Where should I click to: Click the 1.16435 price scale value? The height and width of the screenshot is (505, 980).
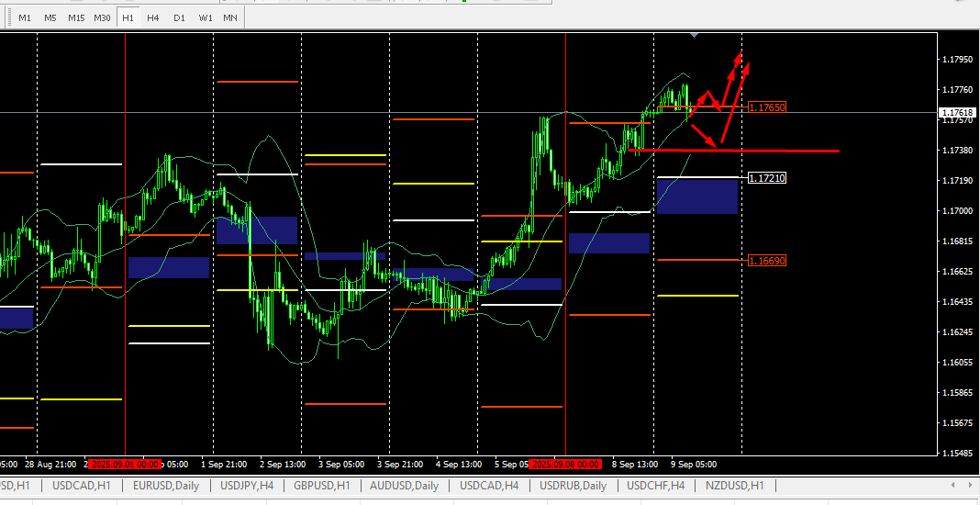coord(957,302)
